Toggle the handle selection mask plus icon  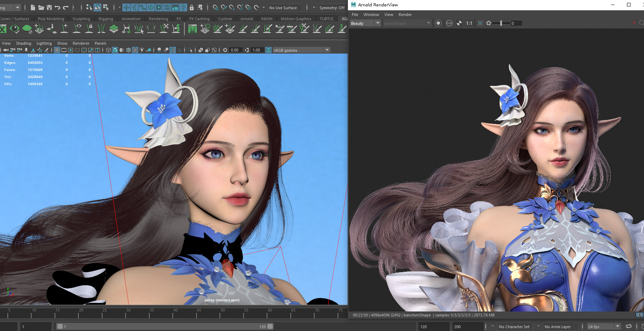(126, 7)
